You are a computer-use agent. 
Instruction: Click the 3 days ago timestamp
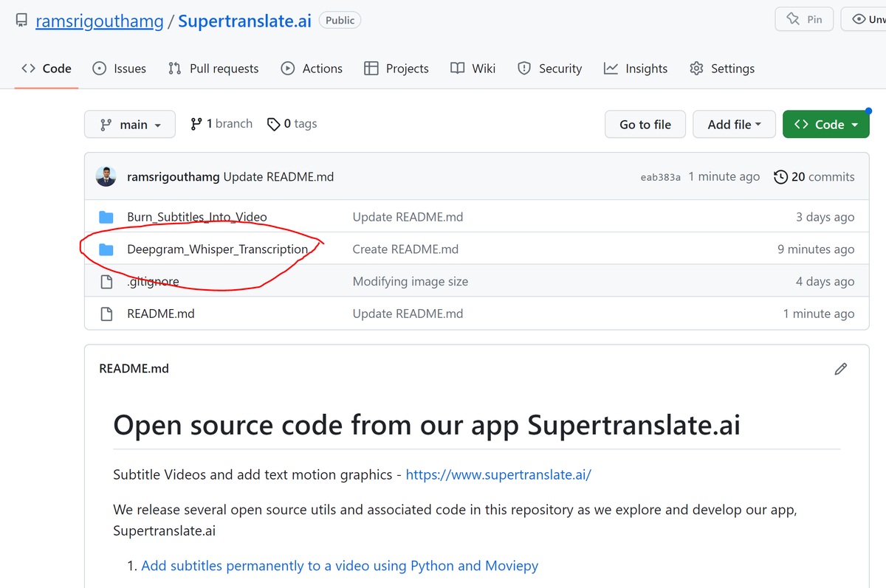(825, 217)
